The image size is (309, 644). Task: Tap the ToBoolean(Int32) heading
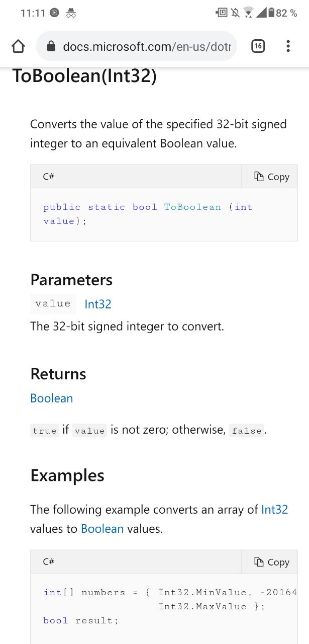84,76
